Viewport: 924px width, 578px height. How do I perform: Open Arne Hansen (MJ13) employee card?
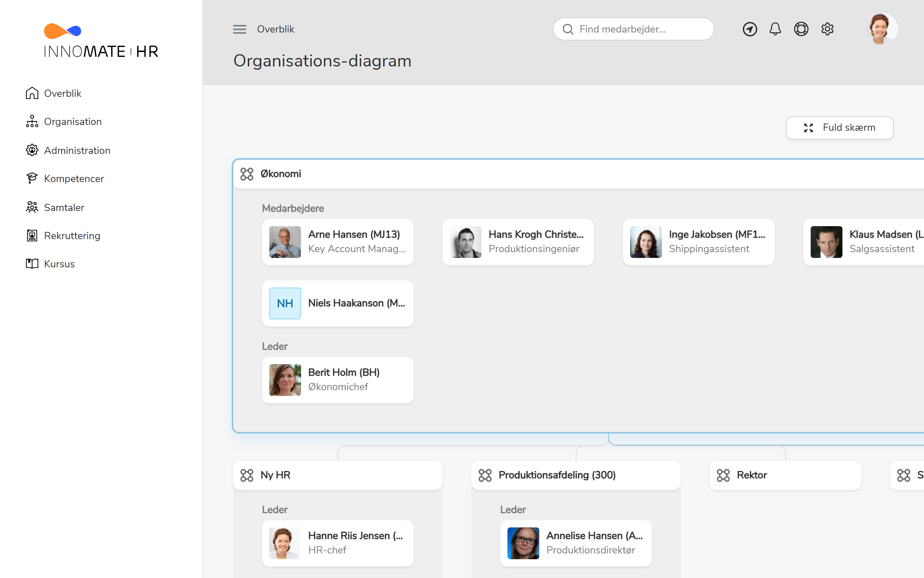click(x=337, y=242)
